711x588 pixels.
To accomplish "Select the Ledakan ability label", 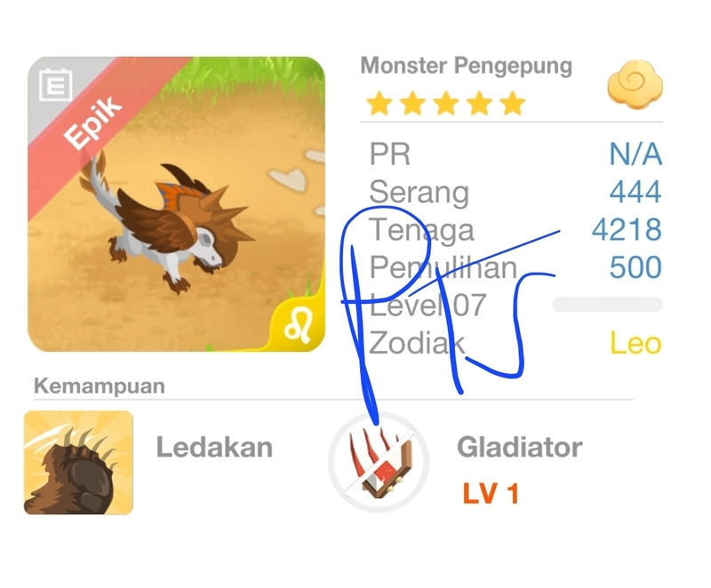I will (214, 448).
